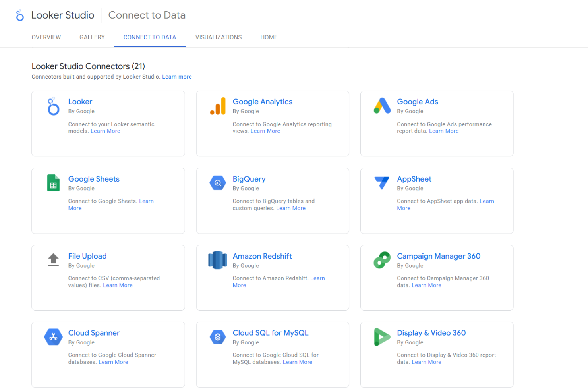Click the Cloud Spanner hexagon icon
This screenshot has height=392, width=588.
(53, 337)
